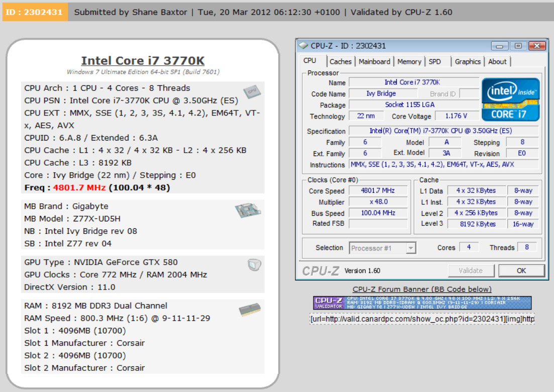Close the CPU-Z window
The height and width of the screenshot is (392, 554).
[x=537, y=46]
